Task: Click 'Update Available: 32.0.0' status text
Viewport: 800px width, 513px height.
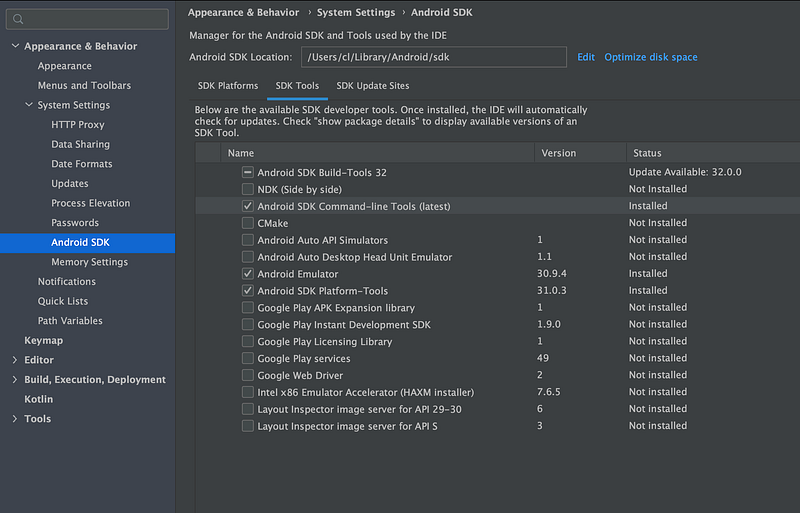Action: pos(685,172)
